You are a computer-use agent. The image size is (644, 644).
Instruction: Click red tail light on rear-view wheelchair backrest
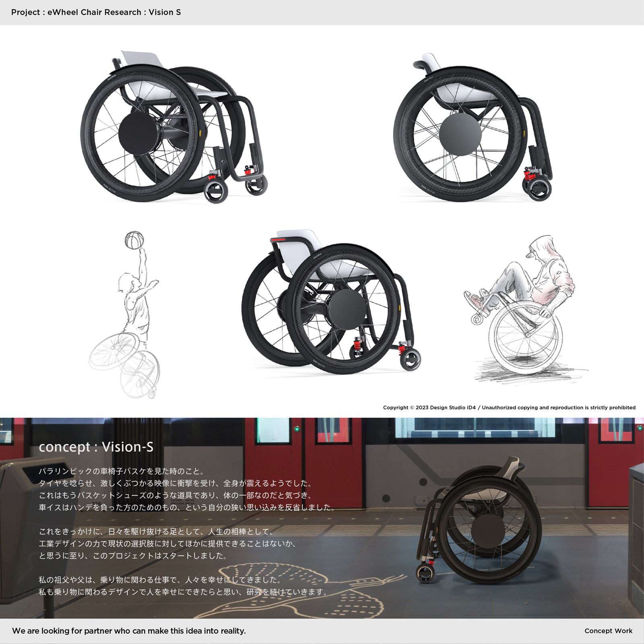(278, 240)
